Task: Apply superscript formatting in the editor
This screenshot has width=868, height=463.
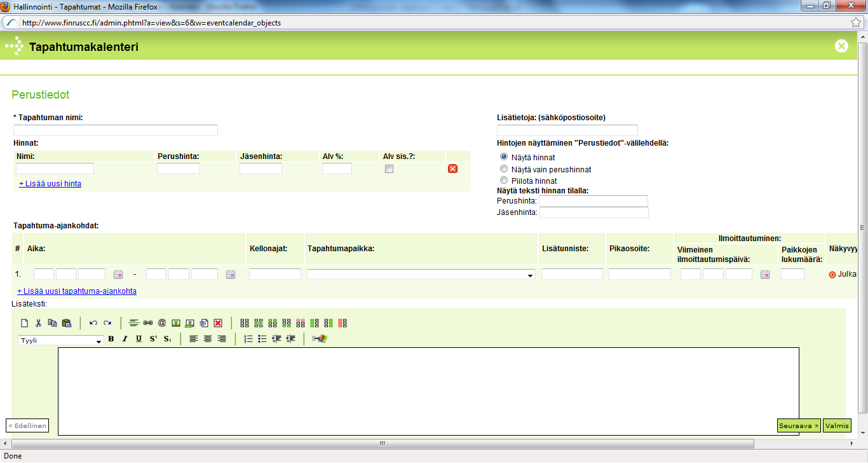Action: coord(153,339)
